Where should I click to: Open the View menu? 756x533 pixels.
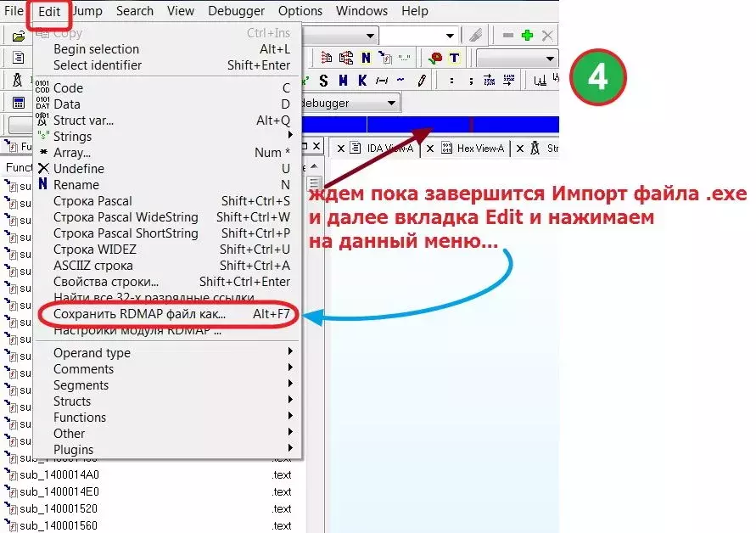181,11
